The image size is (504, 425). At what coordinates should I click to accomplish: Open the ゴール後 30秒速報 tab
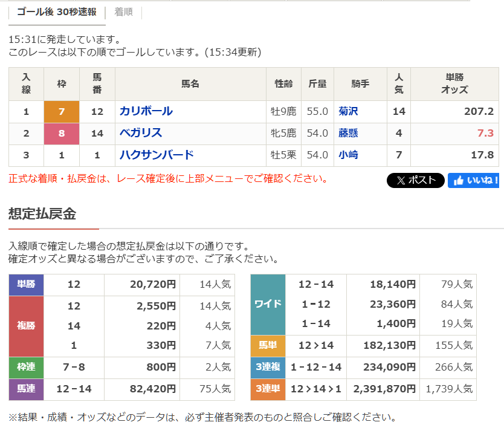click(57, 12)
